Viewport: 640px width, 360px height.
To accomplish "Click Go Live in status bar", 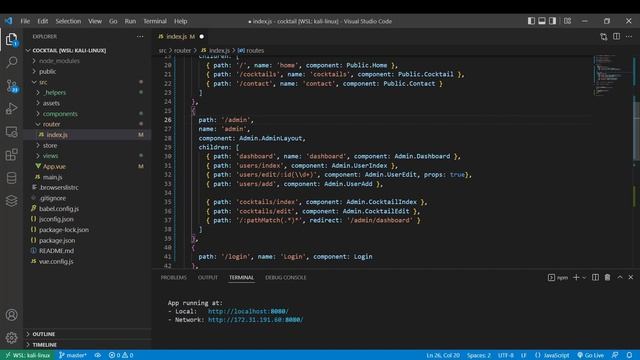I will 590,355.
